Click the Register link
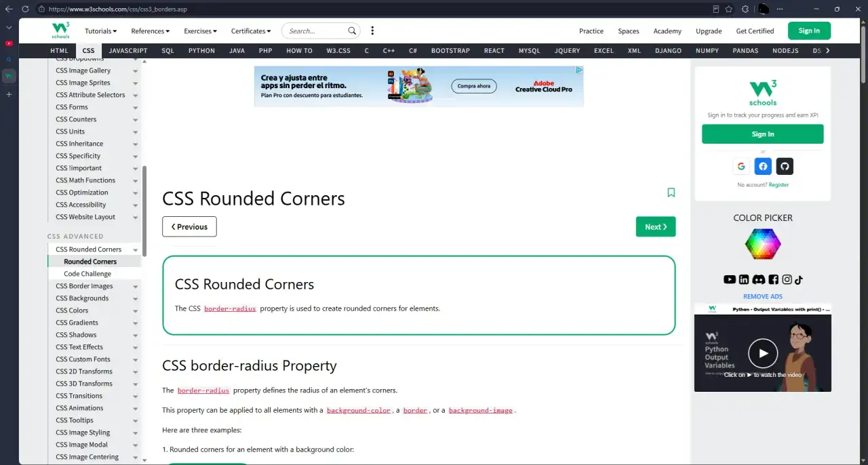The width and height of the screenshot is (868, 465). tap(778, 185)
